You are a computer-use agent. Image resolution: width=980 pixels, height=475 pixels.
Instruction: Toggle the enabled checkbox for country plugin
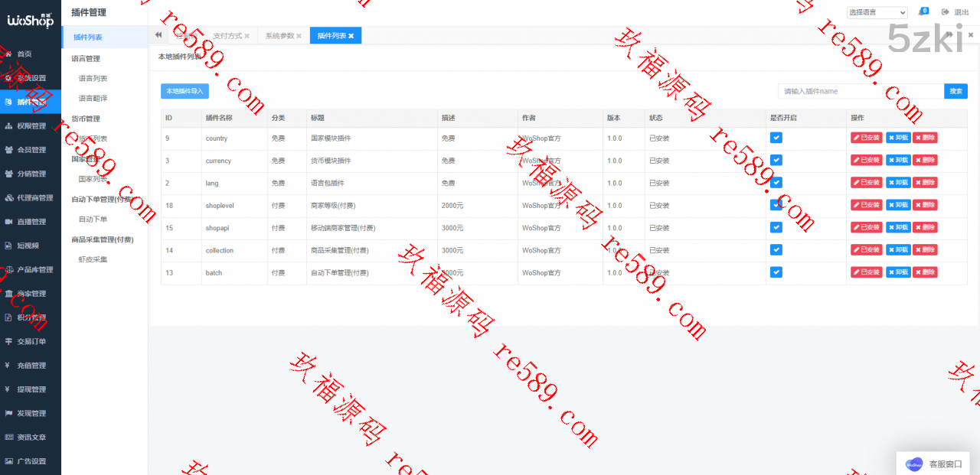pyautogui.click(x=776, y=138)
